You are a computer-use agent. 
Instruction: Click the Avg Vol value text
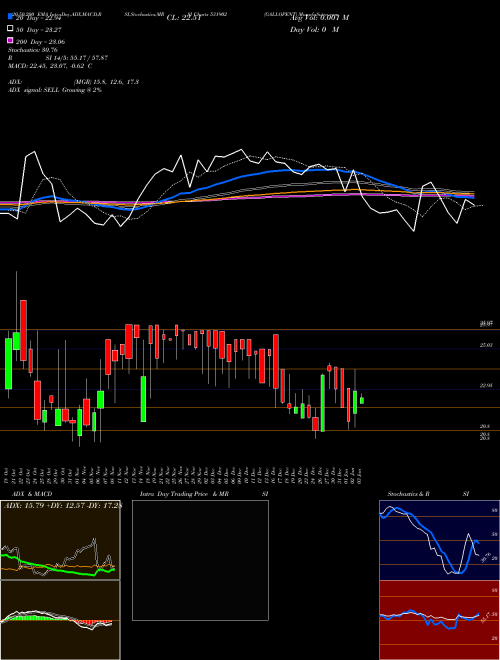click(319, 18)
